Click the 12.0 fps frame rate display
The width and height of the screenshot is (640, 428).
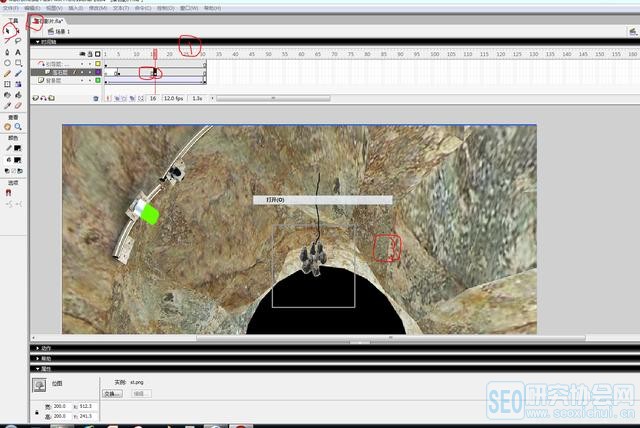(173, 98)
